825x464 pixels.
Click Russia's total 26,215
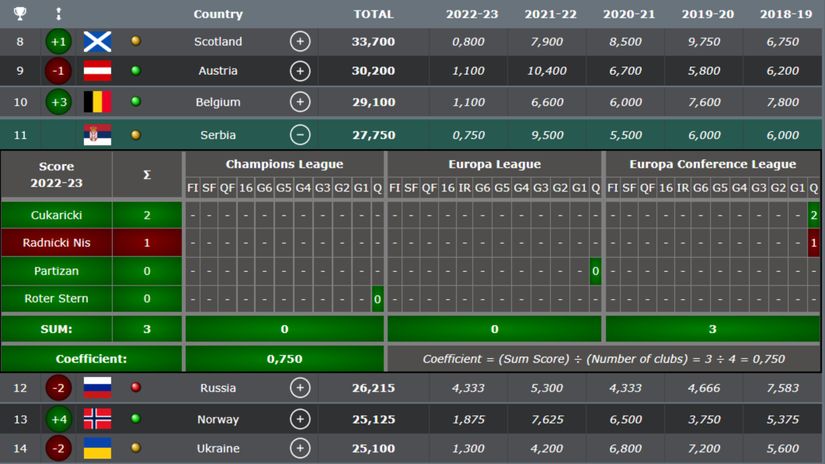point(374,388)
